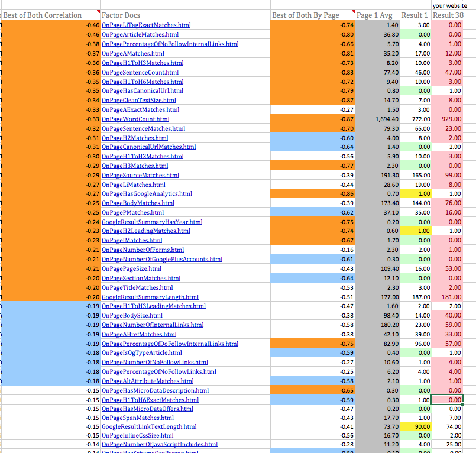Open the OnPageHasMicroDataDescription.html link
Viewport: 476px width, 453px height.
click(x=155, y=390)
